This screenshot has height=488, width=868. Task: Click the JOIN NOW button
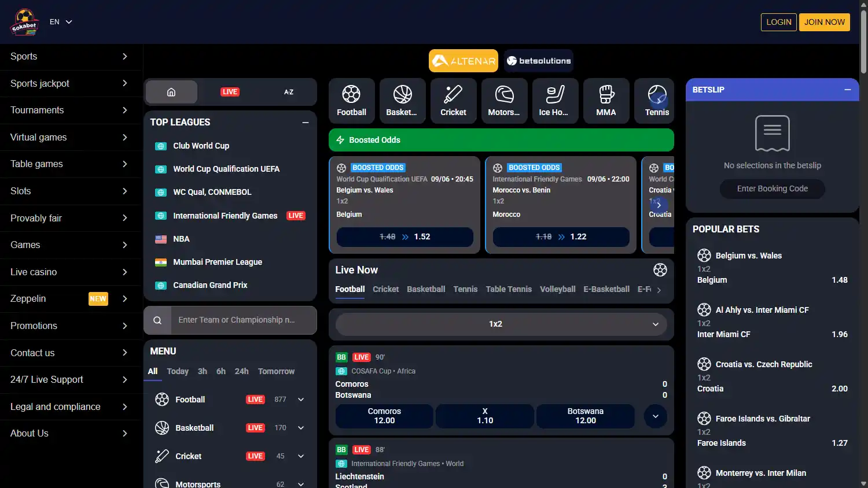tap(825, 22)
